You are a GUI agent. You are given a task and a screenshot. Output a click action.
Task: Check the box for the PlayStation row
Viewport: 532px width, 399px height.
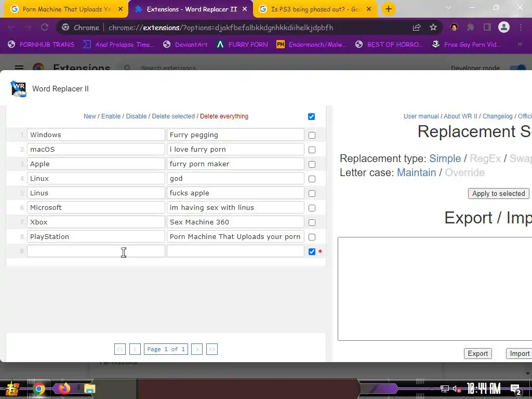tap(312, 237)
